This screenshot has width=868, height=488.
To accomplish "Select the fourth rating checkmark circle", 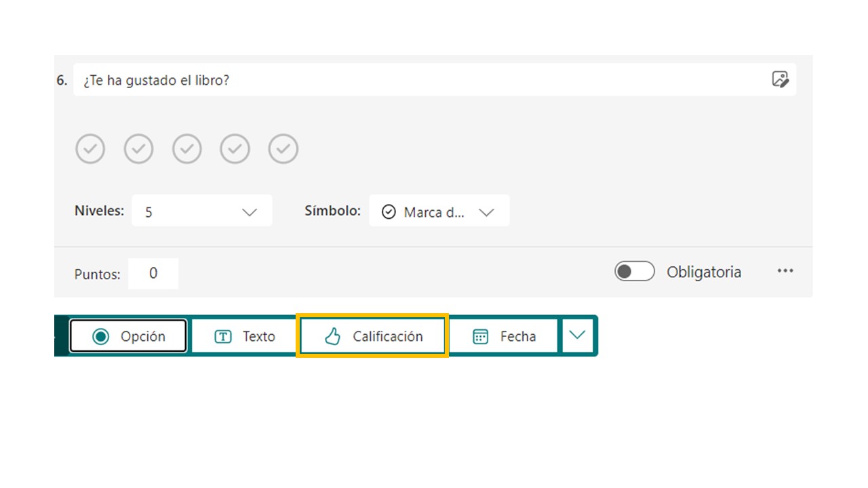I will coord(235,149).
